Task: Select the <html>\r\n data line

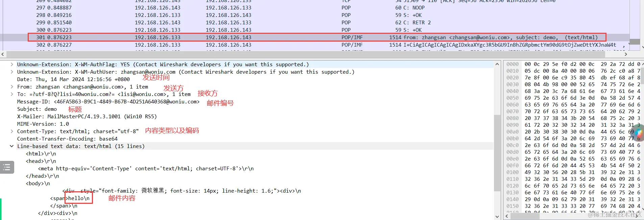Action: click(x=41, y=154)
